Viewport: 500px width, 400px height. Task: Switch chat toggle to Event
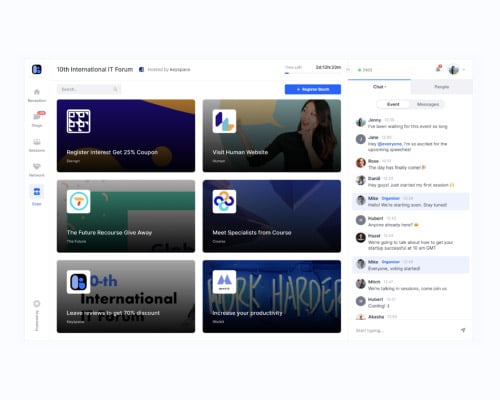click(x=393, y=104)
